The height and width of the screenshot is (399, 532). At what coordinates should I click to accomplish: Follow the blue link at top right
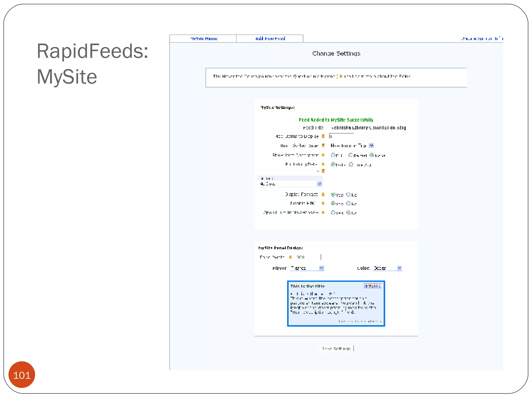[482, 39]
